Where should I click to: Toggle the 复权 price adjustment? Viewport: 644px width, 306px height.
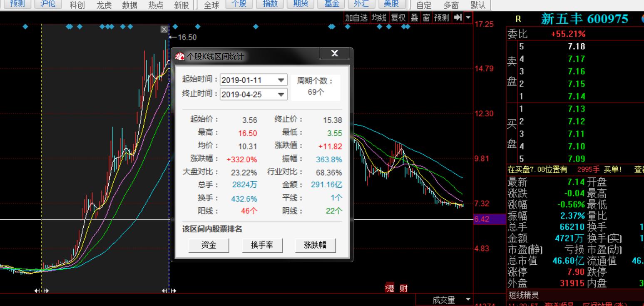tap(398, 18)
